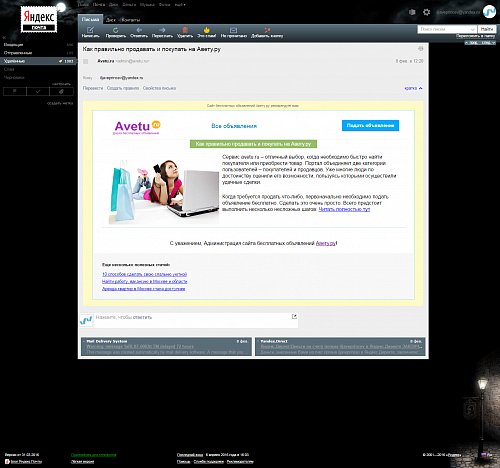500x468 pixels.
Task: Click the Переложить в папку link
Action: coord(476,36)
